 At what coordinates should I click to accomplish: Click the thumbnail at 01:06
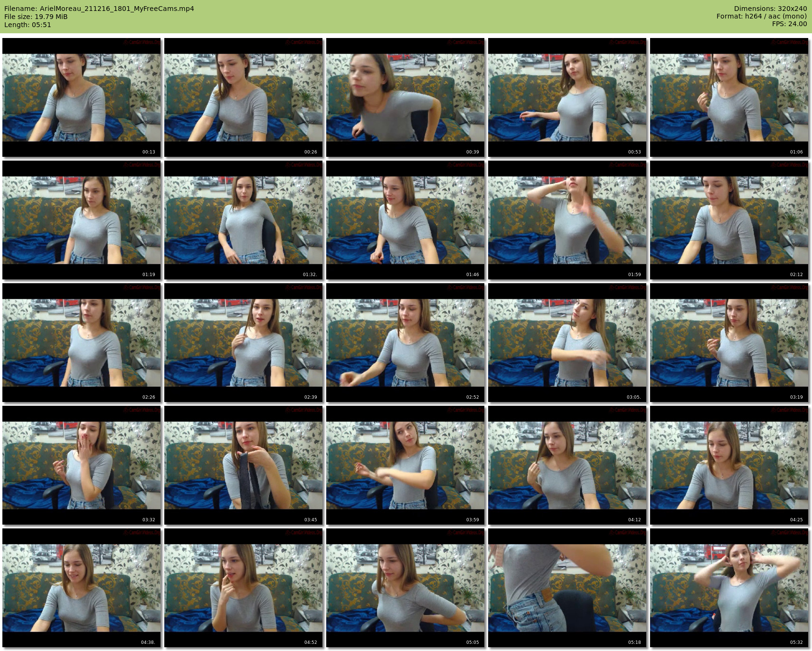pos(729,97)
